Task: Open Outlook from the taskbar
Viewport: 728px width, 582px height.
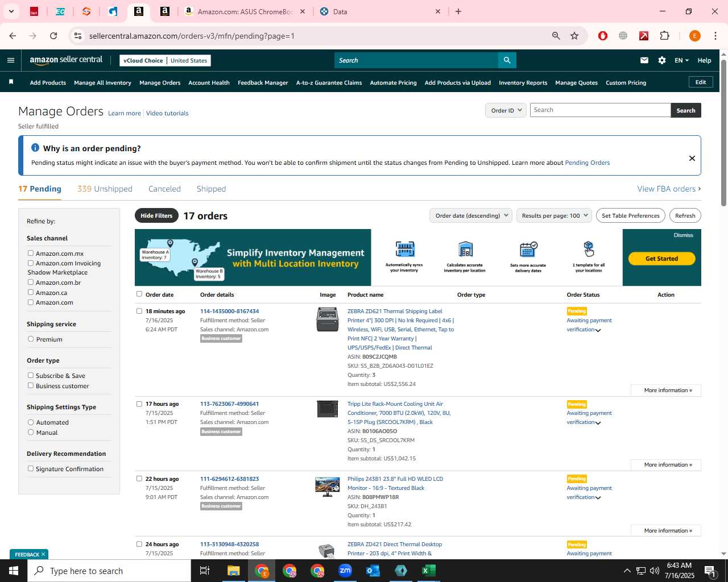Action: coord(373,571)
